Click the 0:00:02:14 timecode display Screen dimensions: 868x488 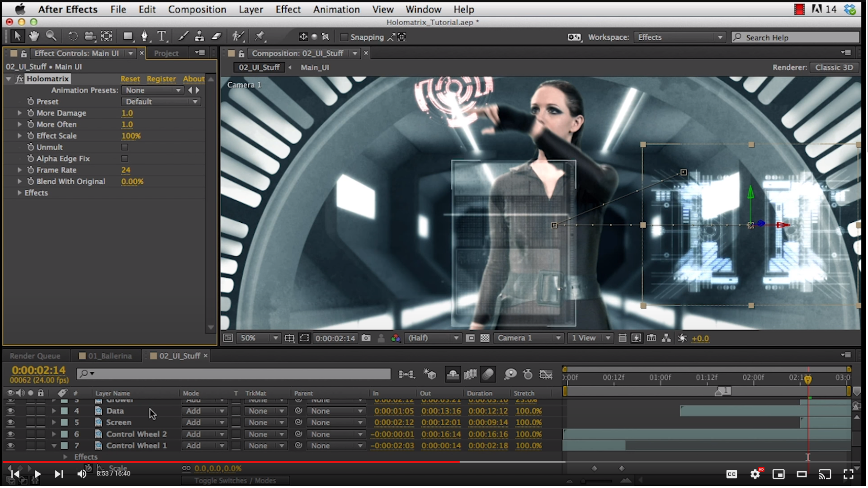coord(39,370)
